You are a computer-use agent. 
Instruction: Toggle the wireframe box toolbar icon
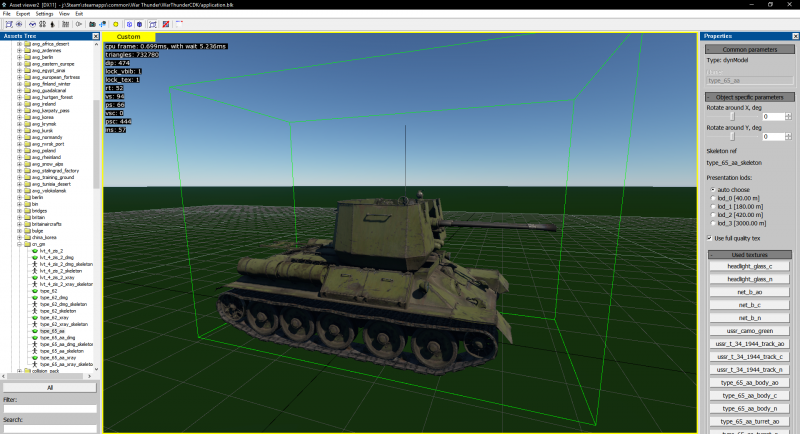[x=129, y=24]
